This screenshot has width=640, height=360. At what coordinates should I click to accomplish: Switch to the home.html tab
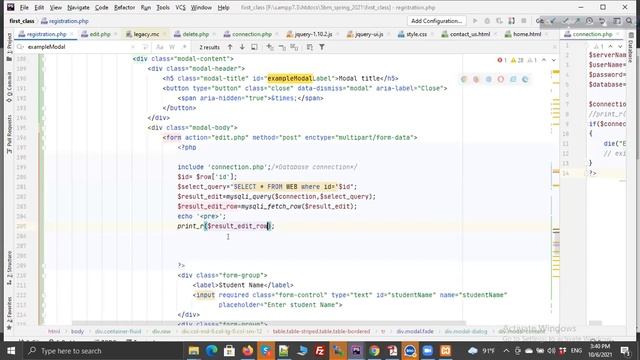527,34
